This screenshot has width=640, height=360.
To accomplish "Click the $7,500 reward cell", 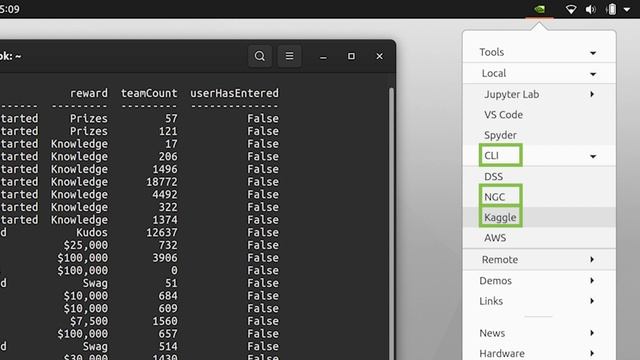I will pyautogui.click(x=89, y=321).
